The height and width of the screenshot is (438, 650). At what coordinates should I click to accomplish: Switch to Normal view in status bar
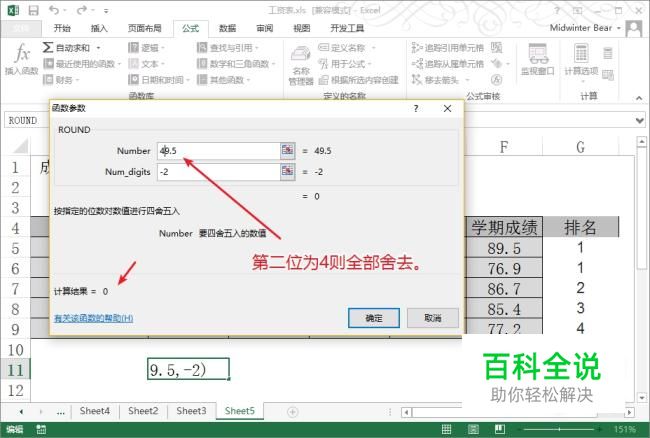(446, 429)
